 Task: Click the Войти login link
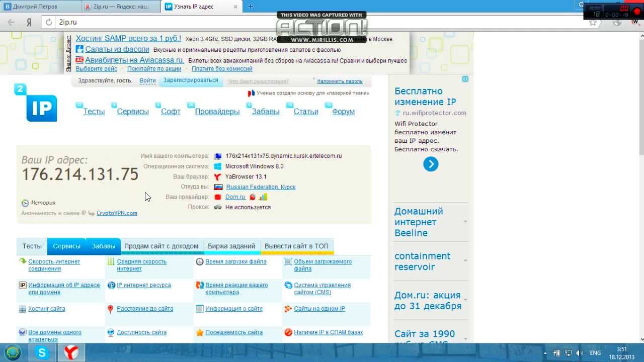point(147,80)
